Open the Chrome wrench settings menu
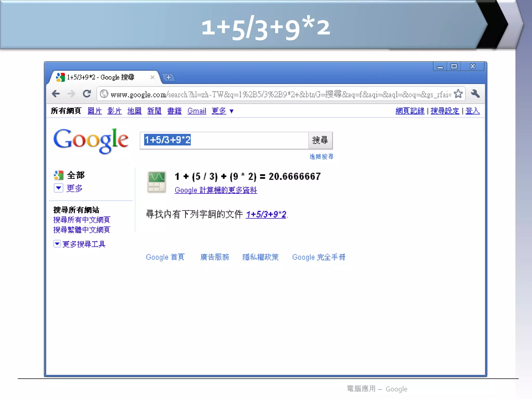The width and height of the screenshot is (532, 399). pyautogui.click(x=475, y=94)
